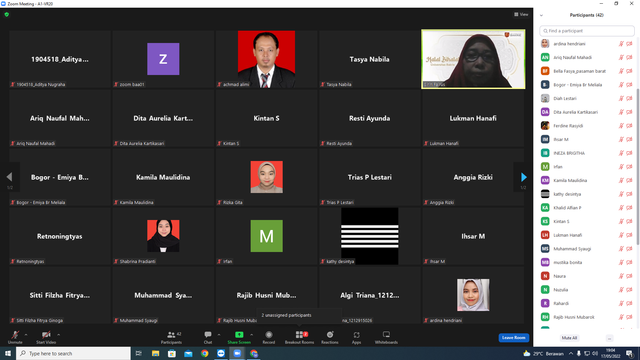Click Shabrina Pradianti video tile
640x360 pixels.
click(163, 236)
